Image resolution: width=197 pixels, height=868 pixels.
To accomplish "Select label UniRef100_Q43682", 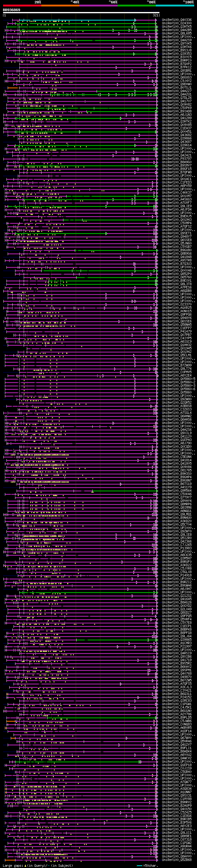I will pos(176,135).
